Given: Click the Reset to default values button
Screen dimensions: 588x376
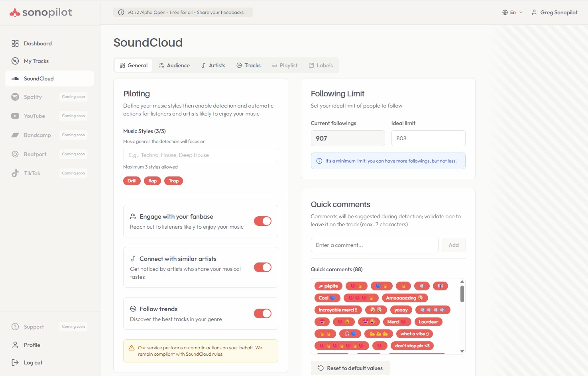Looking at the screenshot, I should 350,368.
